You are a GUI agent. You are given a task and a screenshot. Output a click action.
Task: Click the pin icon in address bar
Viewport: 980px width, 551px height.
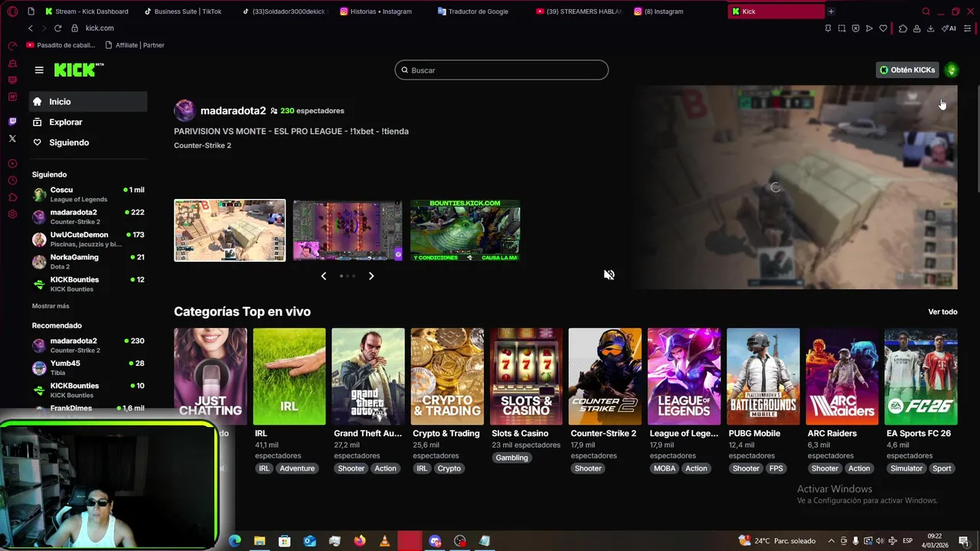828,28
